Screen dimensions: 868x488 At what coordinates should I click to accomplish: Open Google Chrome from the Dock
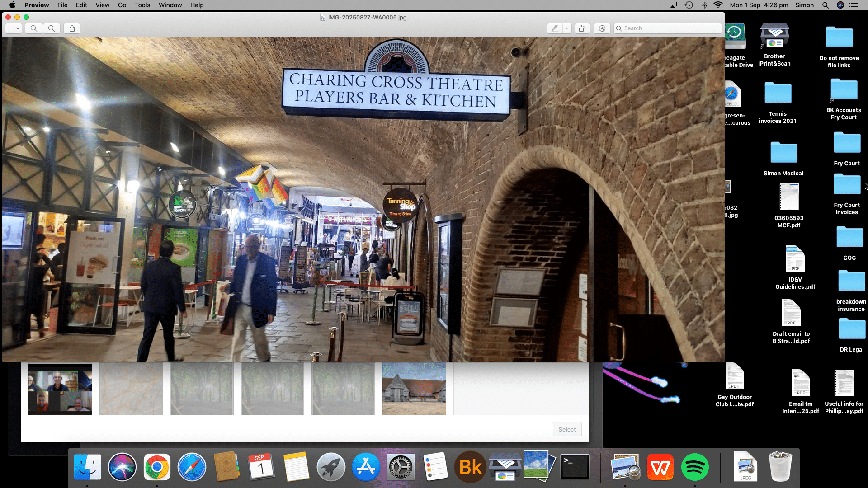(157, 467)
